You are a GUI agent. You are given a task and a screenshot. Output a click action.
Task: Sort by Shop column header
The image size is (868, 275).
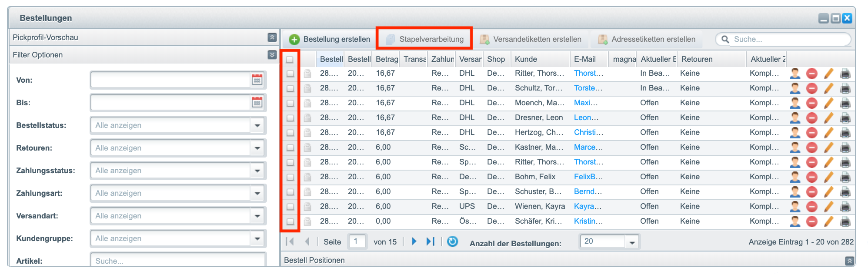click(497, 59)
